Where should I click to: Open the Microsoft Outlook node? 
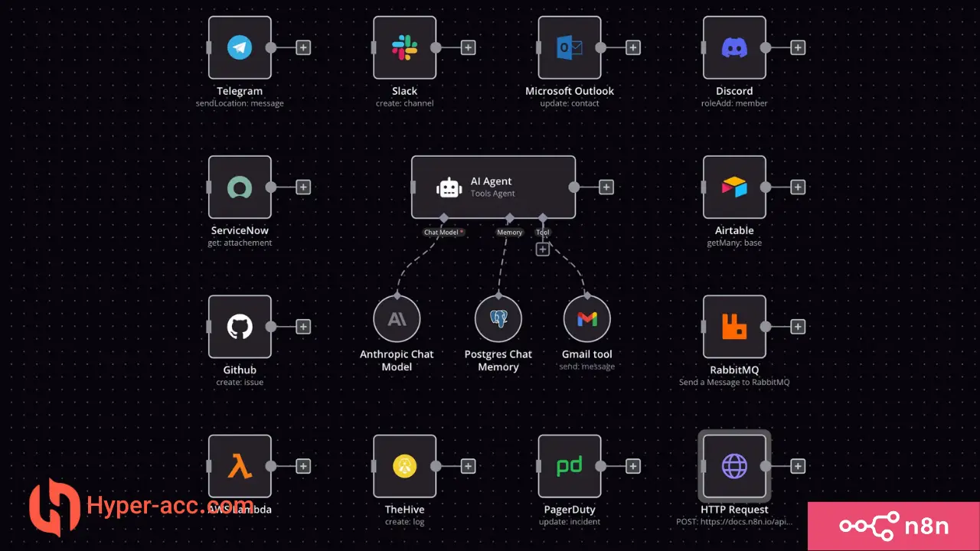tap(570, 47)
